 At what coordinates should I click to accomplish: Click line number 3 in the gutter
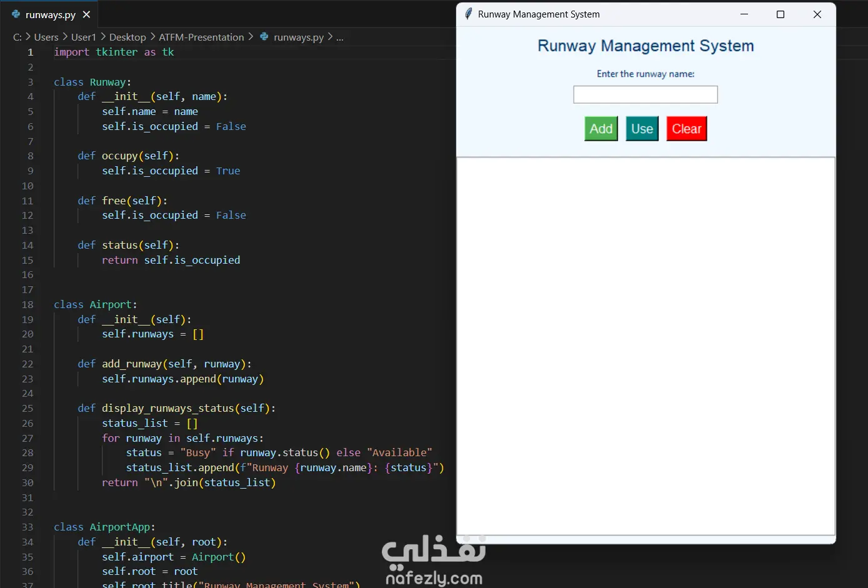(x=30, y=82)
